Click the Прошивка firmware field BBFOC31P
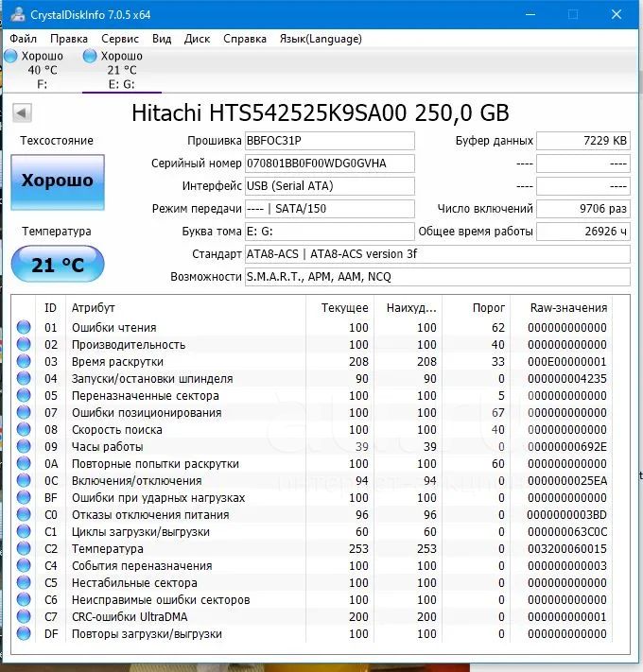Viewport: 643px width, 672px height. (328, 141)
